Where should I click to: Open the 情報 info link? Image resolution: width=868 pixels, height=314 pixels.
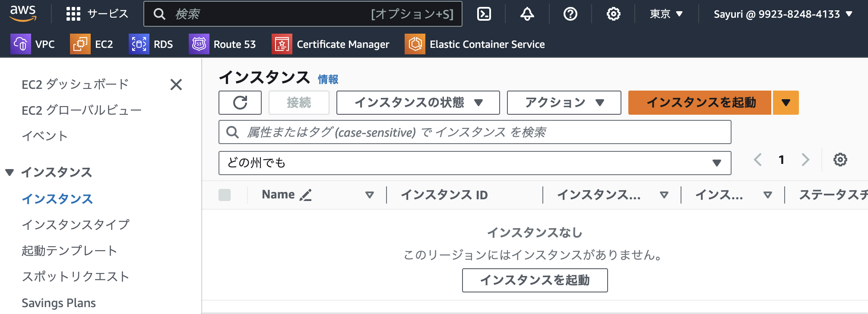click(x=328, y=79)
